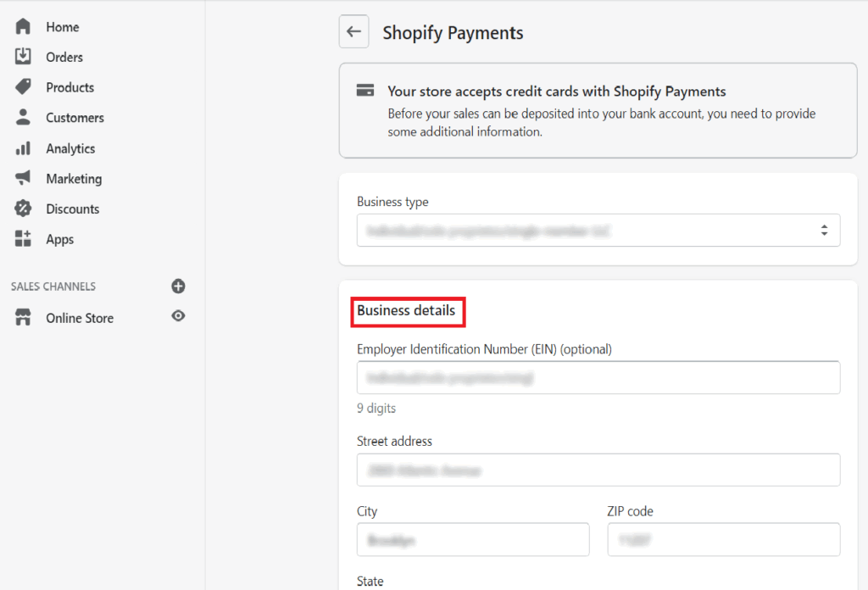The height and width of the screenshot is (590, 868).
Task: Click the SALES CHANNELS section label
Action: tap(53, 287)
